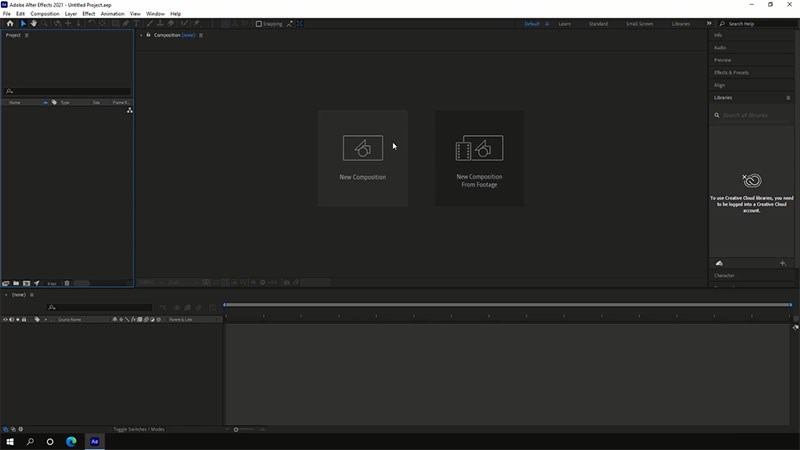
Task: Show more workspaces overflow chevron
Action: pos(709,23)
